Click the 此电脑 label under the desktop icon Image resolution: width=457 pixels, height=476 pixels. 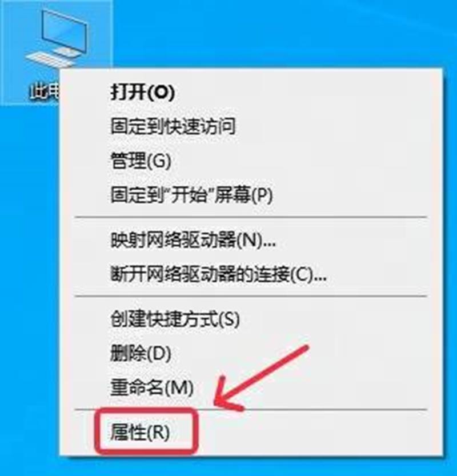coord(45,91)
